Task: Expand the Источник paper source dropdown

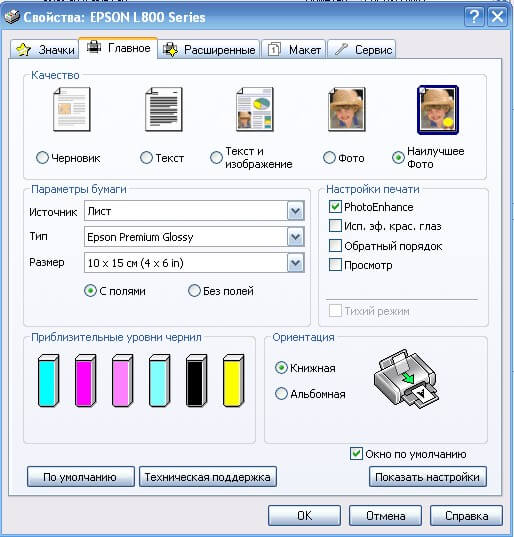Action: point(296,211)
